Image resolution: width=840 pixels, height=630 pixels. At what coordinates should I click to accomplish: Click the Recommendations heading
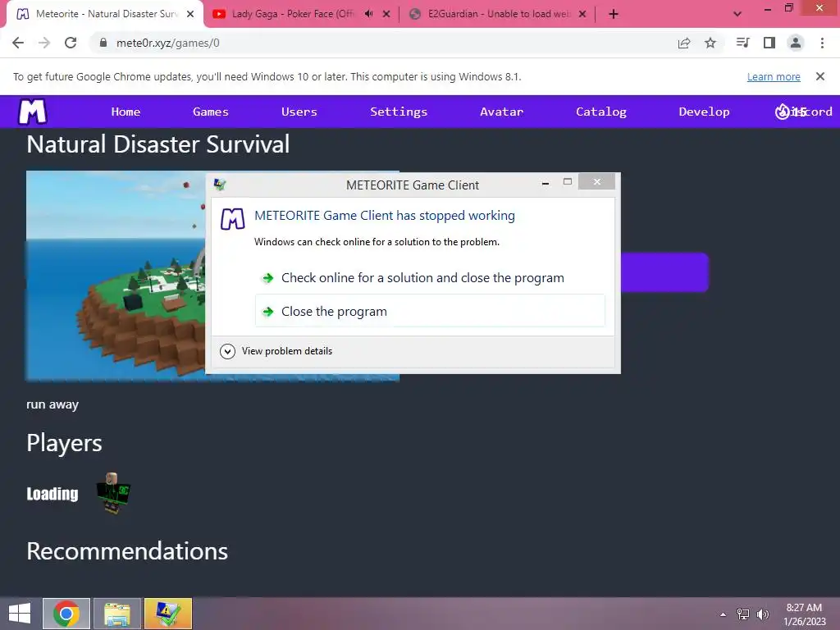tap(127, 551)
